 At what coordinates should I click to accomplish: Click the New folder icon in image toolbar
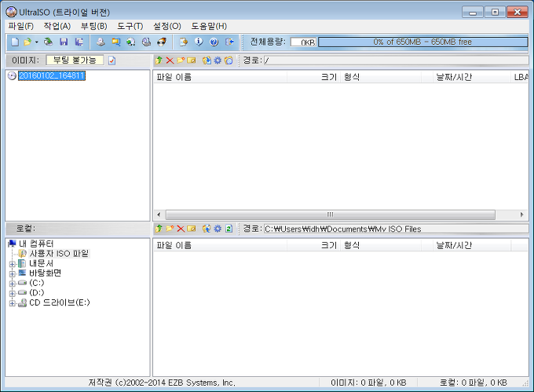(181, 60)
